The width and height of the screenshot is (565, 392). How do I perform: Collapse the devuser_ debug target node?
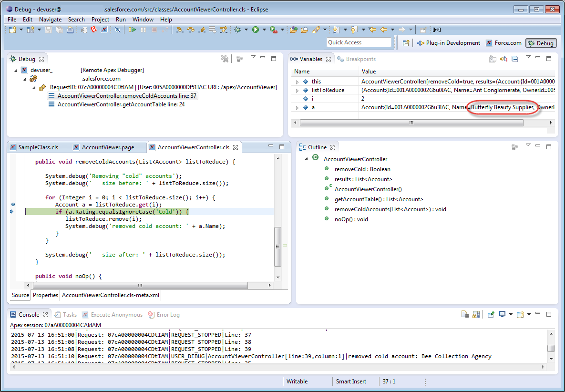16,70
